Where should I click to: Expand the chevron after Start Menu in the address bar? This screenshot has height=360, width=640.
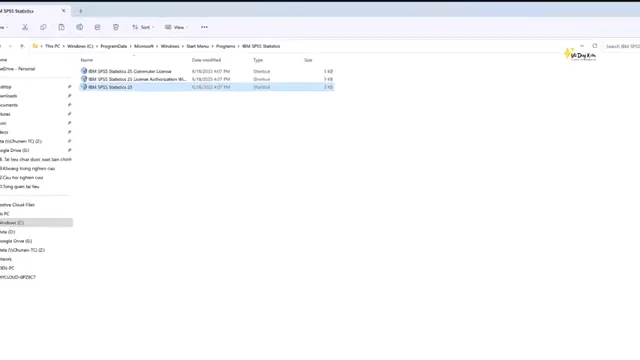pyautogui.click(x=212, y=46)
